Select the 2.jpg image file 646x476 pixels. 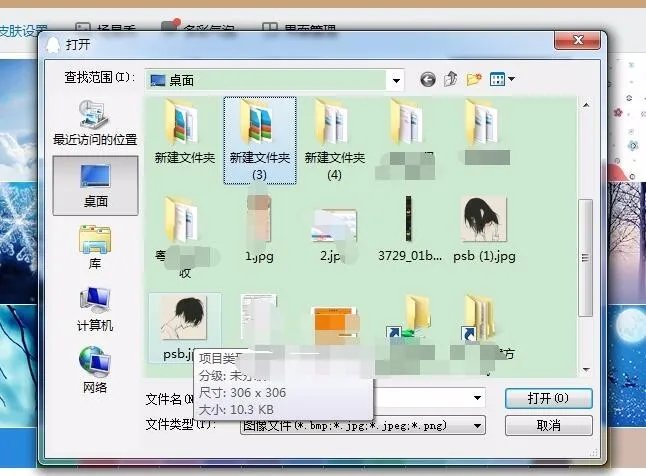[x=334, y=236]
